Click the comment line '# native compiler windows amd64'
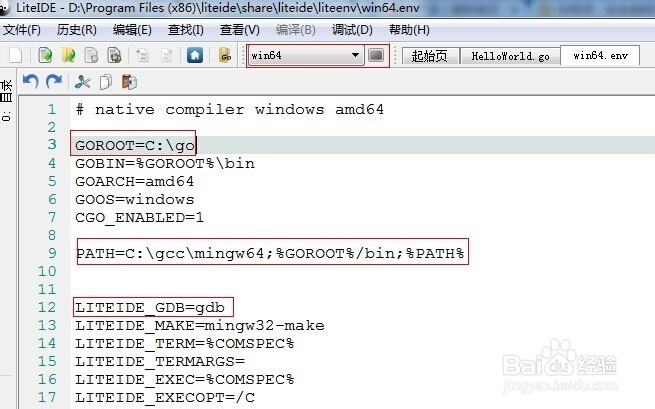Image resolution: width=655 pixels, height=409 pixels. pos(229,109)
